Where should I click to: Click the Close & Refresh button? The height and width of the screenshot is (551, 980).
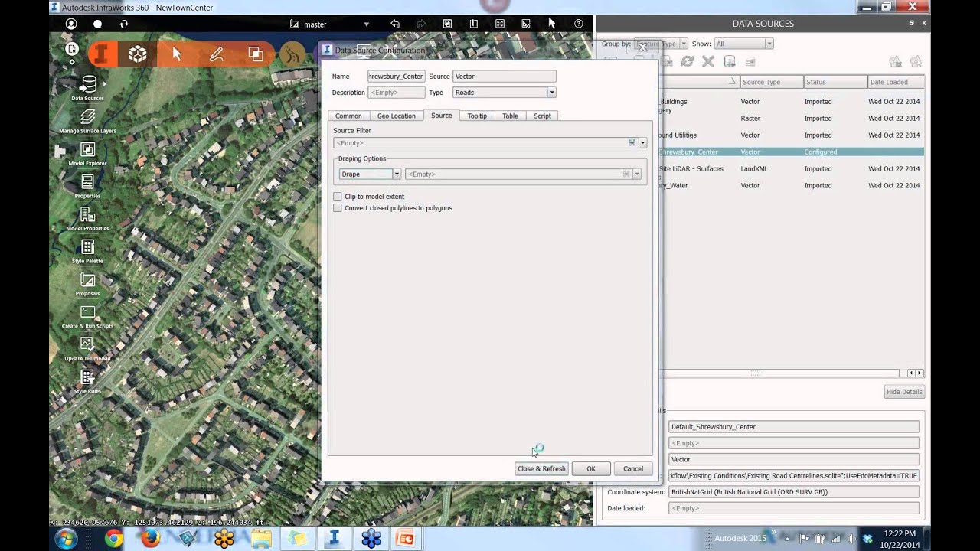541,468
